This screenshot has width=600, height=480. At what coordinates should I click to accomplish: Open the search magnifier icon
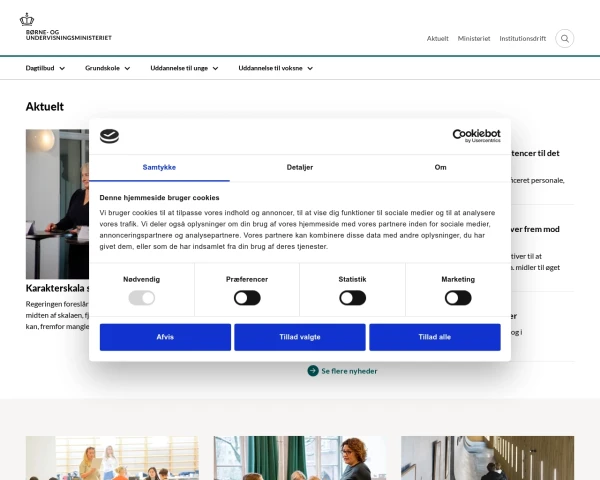[x=564, y=38]
